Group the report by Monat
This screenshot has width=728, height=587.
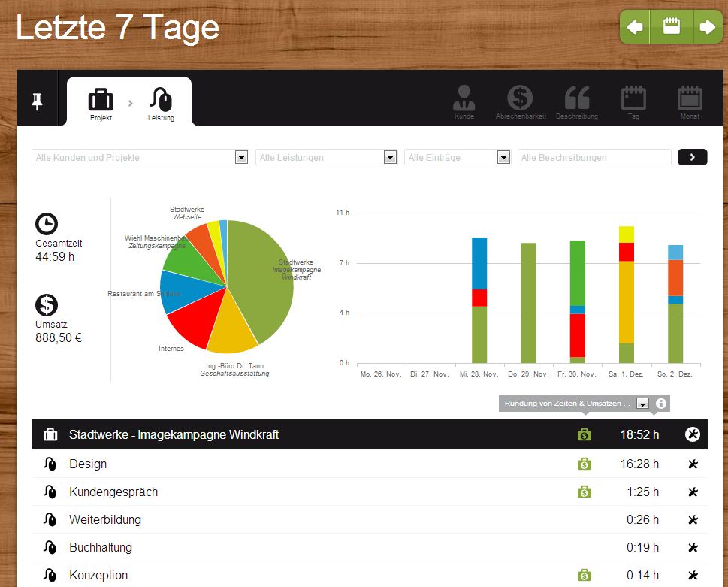(x=690, y=102)
